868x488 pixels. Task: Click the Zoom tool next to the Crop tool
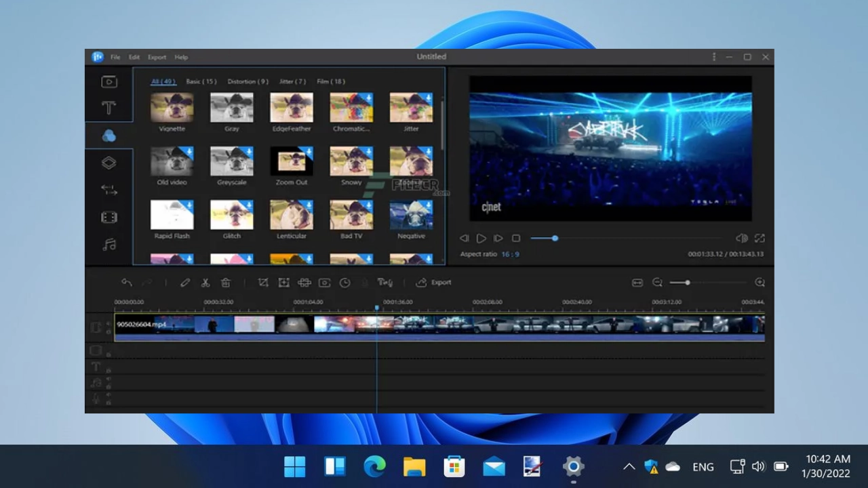(283, 283)
